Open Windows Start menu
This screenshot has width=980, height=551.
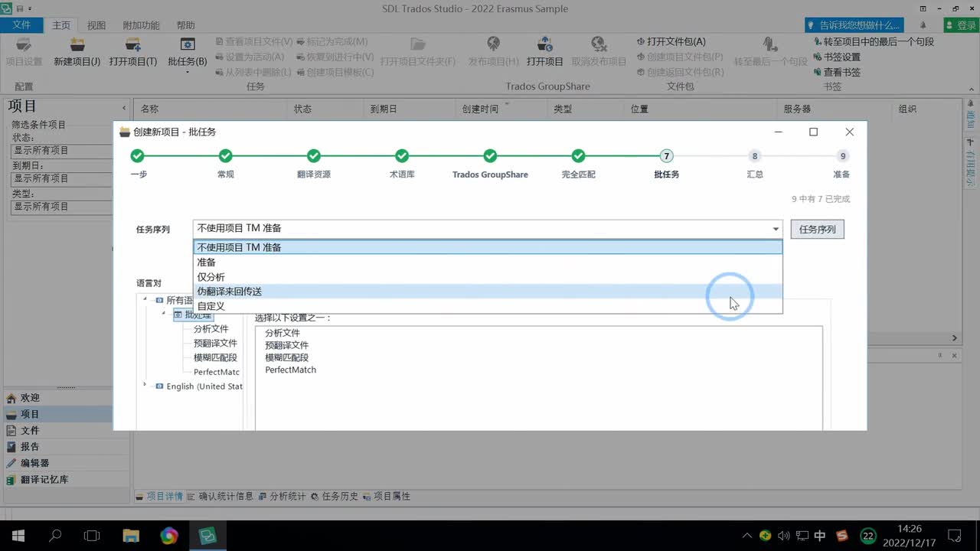tap(18, 536)
